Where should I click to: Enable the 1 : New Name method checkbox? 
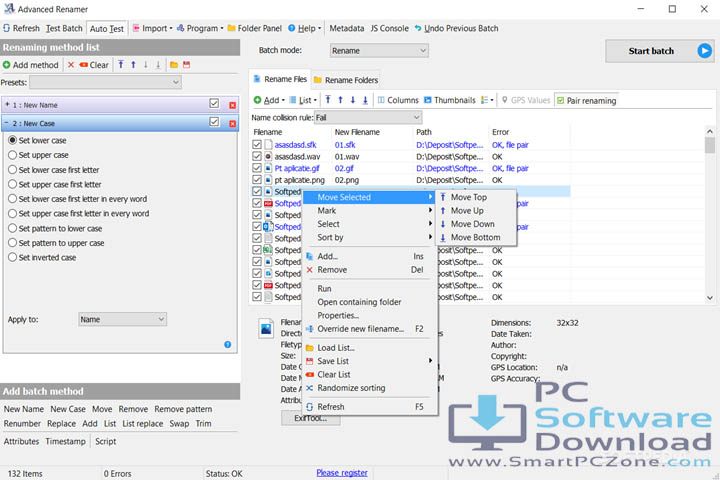214,103
